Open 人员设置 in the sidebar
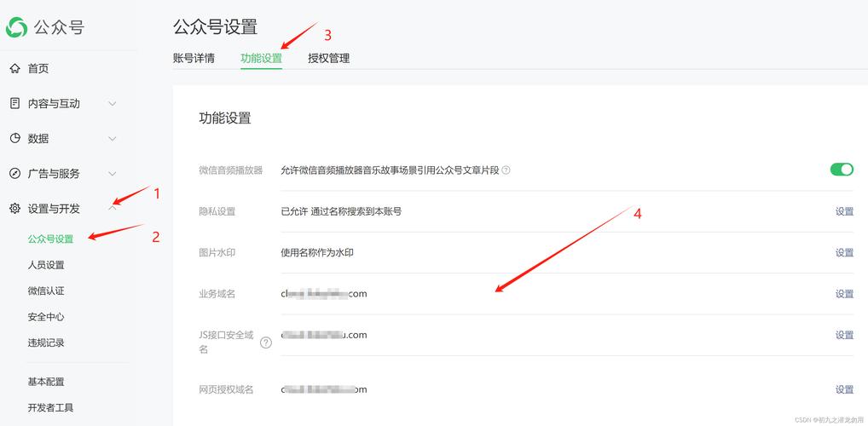Viewport: 868px width, 426px height. (x=46, y=265)
